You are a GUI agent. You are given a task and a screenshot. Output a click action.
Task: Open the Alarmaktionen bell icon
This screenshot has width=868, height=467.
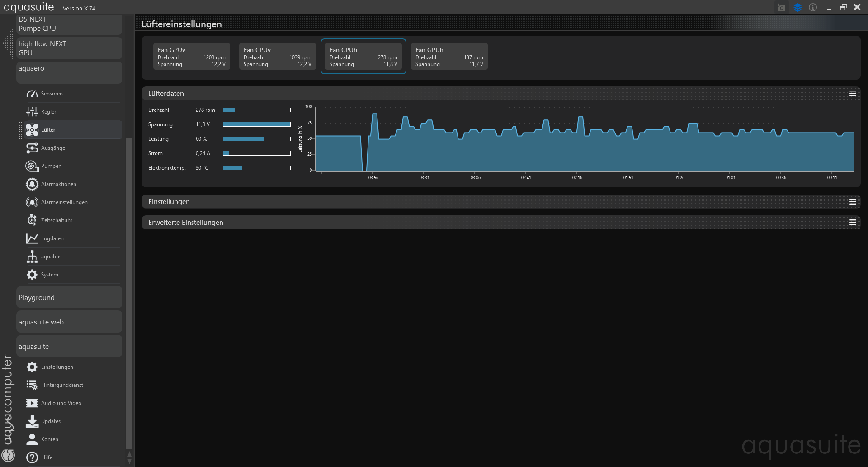pyautogui.click(x=32, y=184)
